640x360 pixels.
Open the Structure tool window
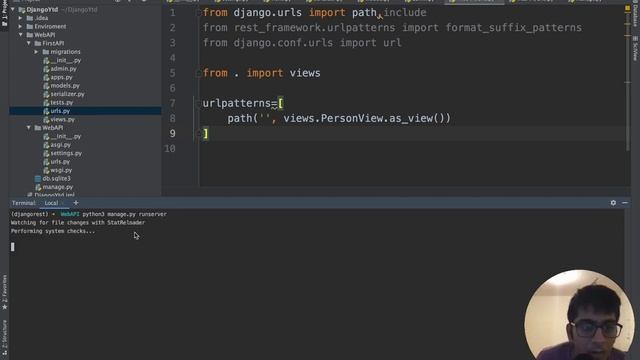[x=4, y=337]
